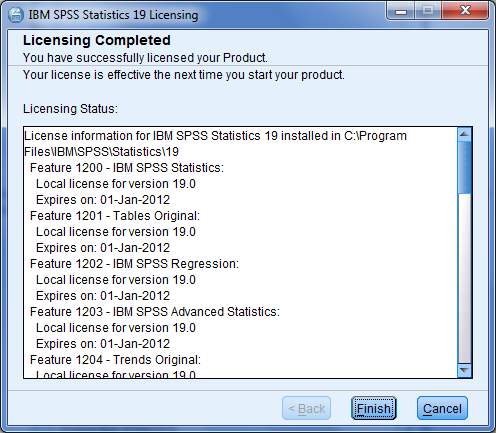
Task: Click 'Expires on: 01-Jan-2012' under Feature 1202
Action: click(x=103, y=296)
